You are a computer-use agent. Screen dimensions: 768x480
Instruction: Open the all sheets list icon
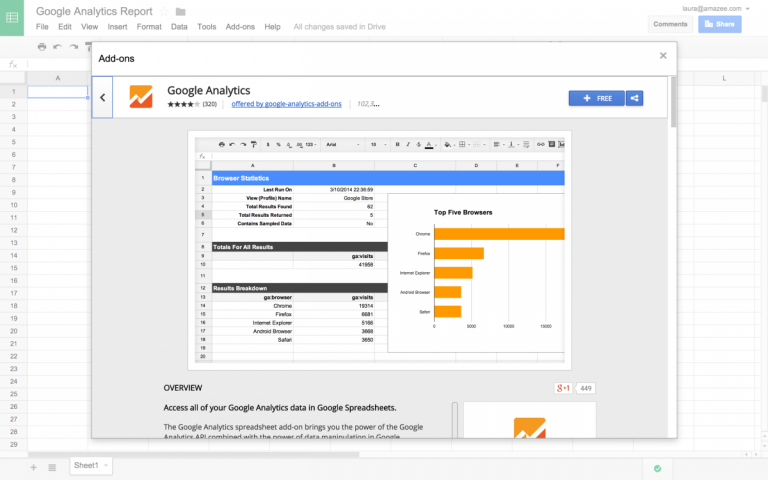point(52,467)
